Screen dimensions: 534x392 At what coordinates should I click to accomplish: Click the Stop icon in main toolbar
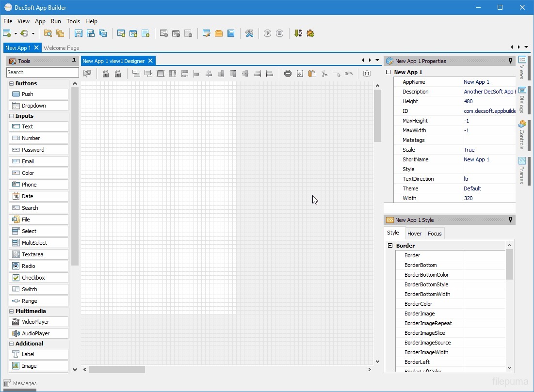279,33
